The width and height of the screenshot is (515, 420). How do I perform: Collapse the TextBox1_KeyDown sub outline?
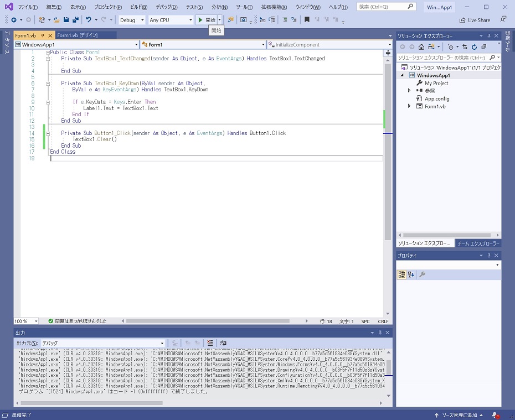point(48,84)
